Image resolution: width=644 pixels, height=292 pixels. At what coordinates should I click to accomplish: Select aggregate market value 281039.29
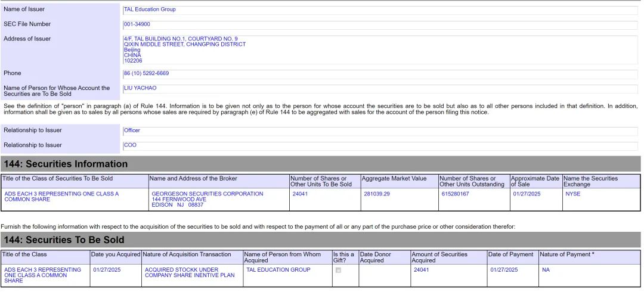[x=377, y=194]
